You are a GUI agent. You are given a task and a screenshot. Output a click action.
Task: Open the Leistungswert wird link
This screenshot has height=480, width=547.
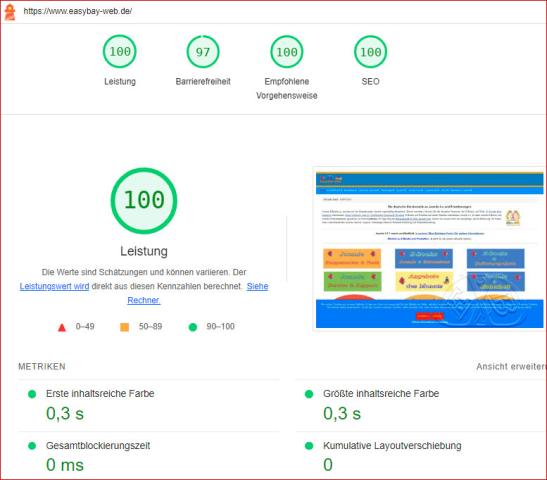(x=54, y=286)
